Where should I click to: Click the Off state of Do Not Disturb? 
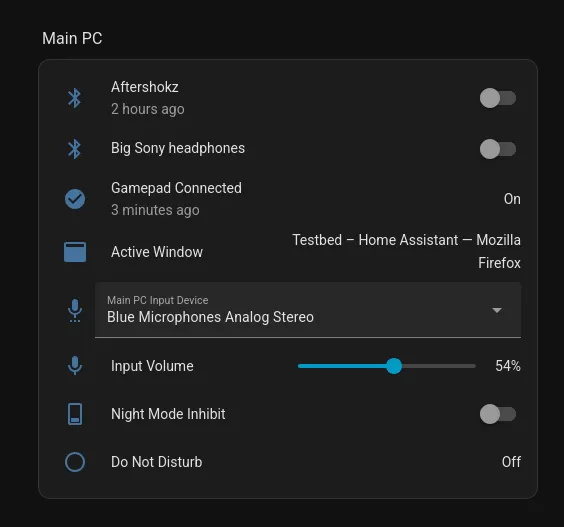[511, 462]
